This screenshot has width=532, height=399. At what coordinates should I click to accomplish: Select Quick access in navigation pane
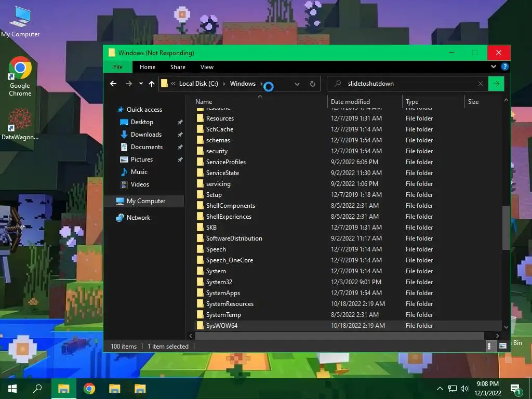click(x=144, y=109)
